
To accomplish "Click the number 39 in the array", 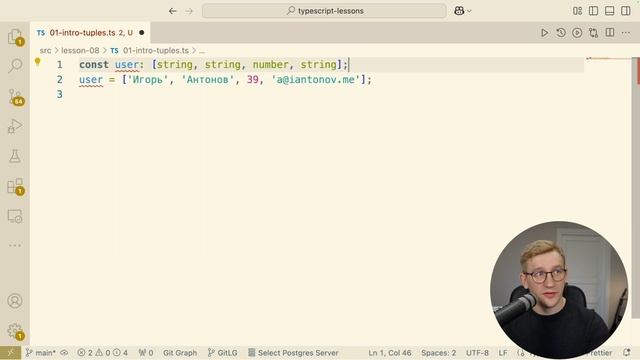I will point(252,80).
